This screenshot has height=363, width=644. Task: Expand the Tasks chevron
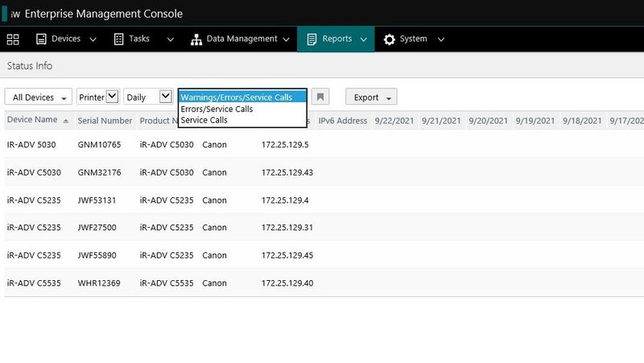coord(170,39)
